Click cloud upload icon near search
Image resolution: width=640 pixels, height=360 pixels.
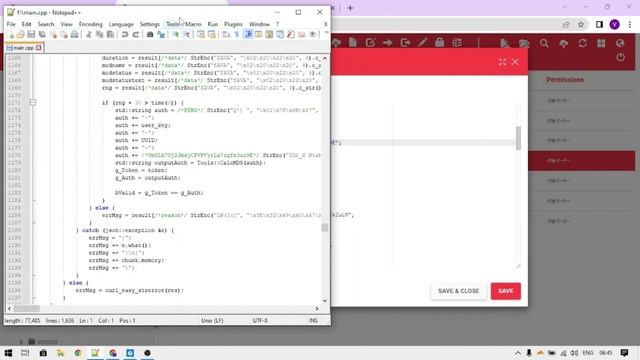563,43
